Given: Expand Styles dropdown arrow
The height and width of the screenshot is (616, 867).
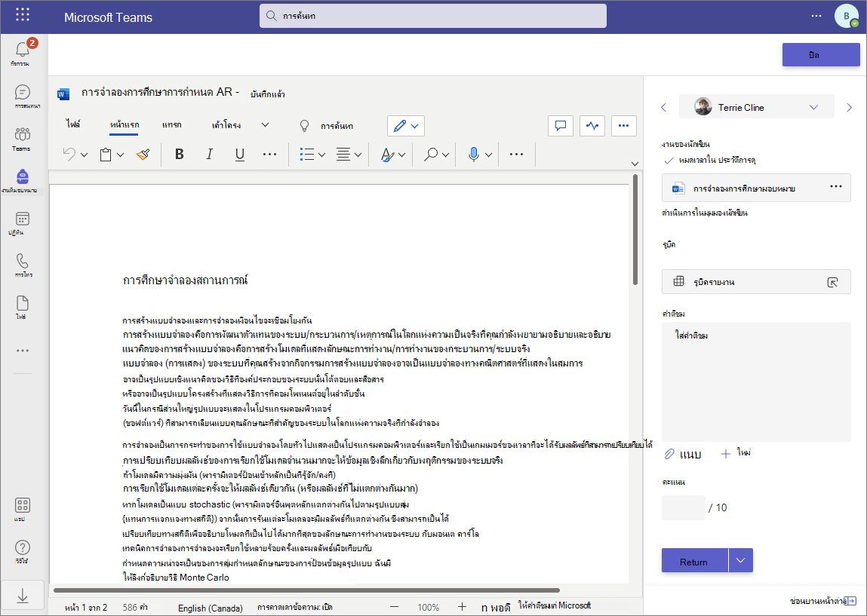Looking at the screenshot, I should [x=402, y=155].
